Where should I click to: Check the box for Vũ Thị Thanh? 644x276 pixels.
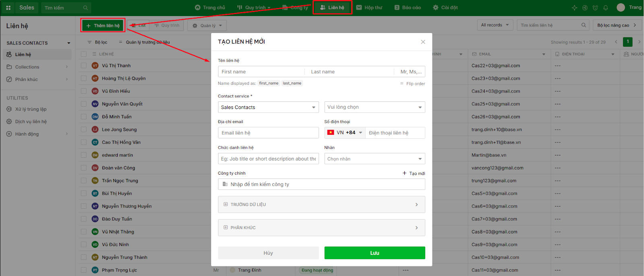click(x=84, y=66)
